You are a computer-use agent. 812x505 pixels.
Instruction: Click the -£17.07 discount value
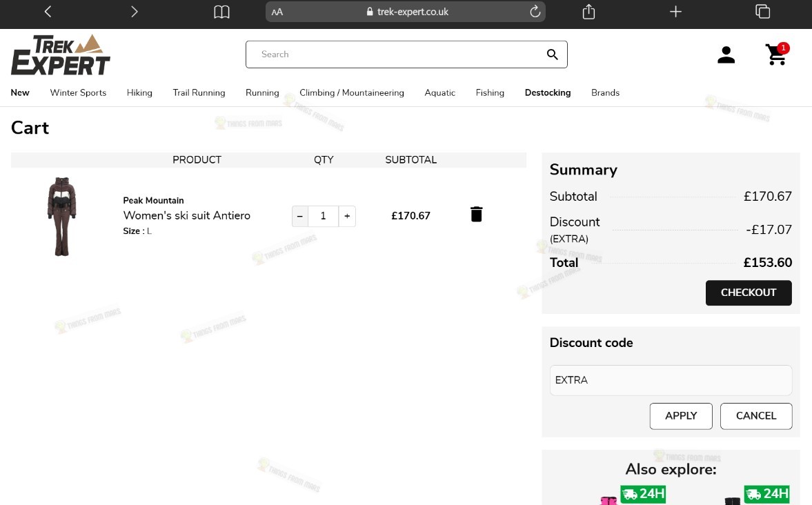769,230
